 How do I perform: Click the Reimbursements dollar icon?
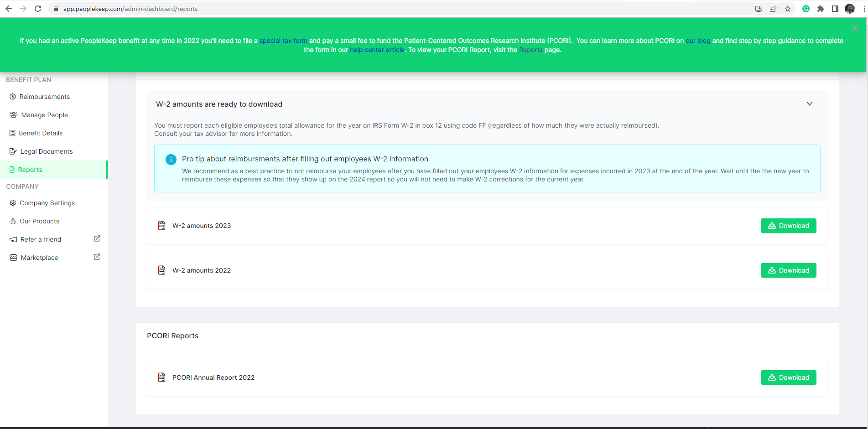(13, 97)
